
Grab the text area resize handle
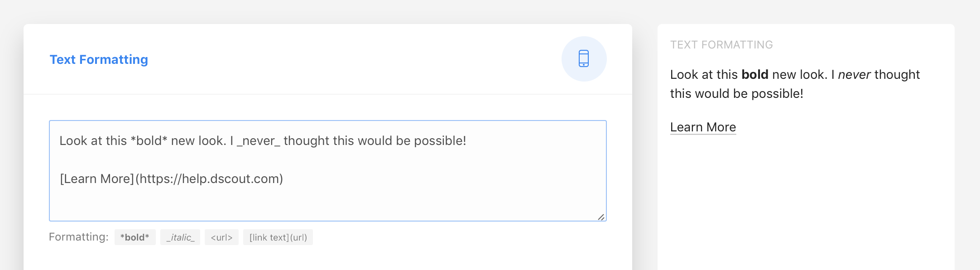coord(601,217)
